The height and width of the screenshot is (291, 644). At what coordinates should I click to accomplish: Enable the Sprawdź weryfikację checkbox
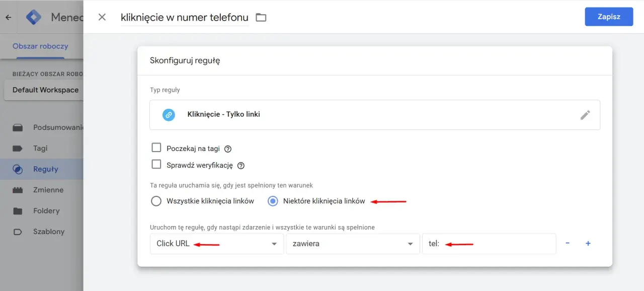pyautogui.click(x=156, y=165)
